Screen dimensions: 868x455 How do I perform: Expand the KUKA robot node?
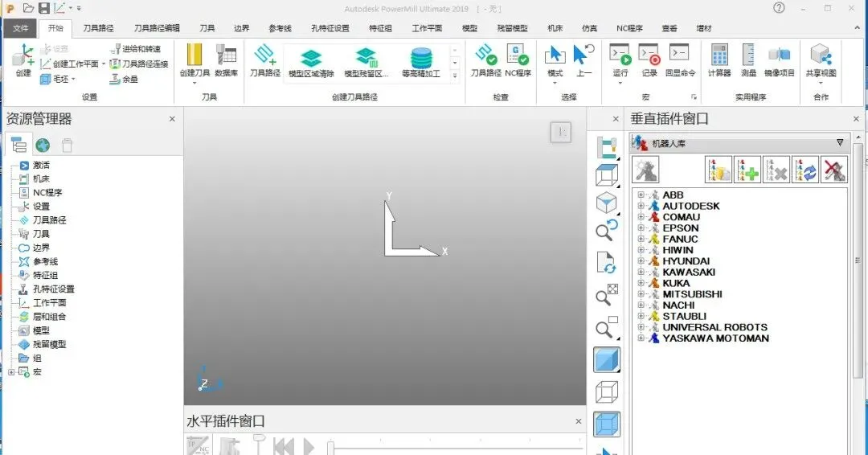pos(641,283)
